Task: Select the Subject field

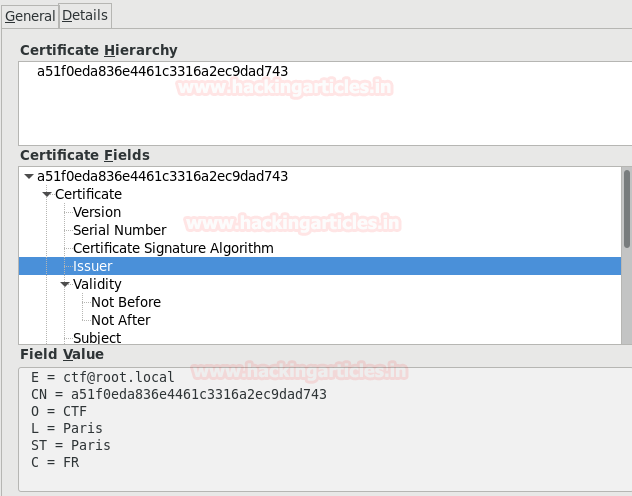Action: [97, 338]
